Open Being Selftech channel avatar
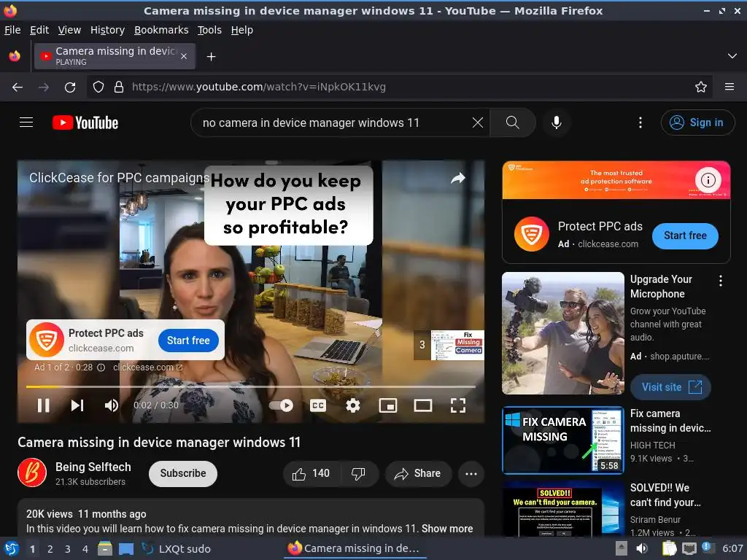Image resolution: width=747 pixels, height=560 pixels. (32, 472)
